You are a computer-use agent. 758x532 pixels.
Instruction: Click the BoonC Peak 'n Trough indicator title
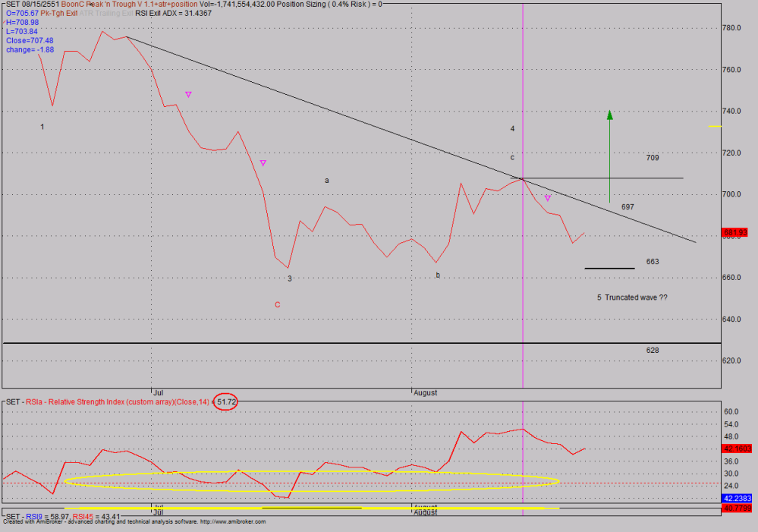(x=130, y=4)
